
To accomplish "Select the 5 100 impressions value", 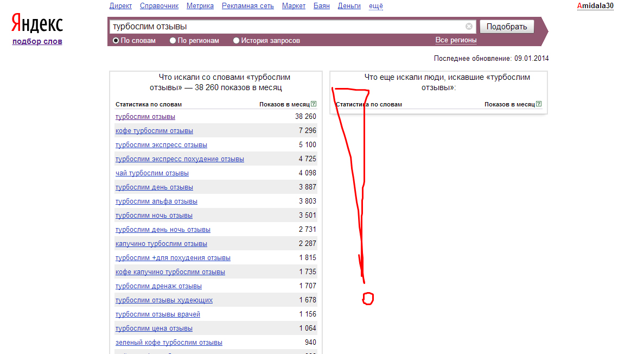I will tap(308, 145).
